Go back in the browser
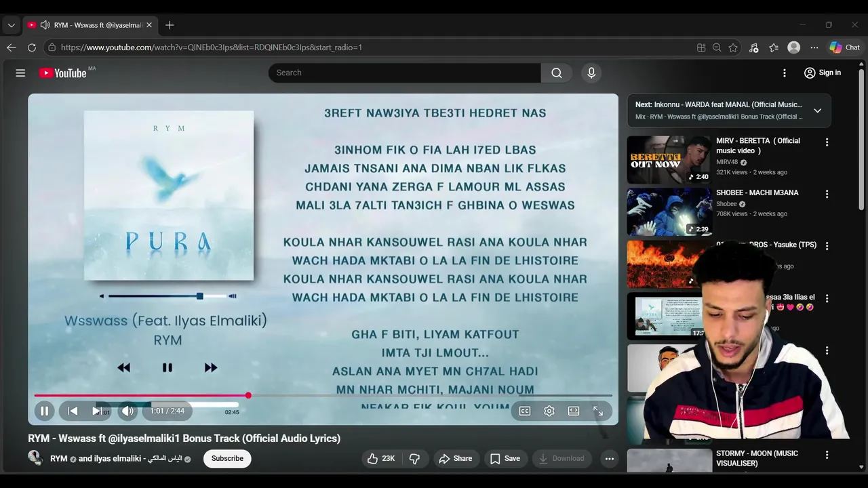Screen dimensions: 868x488 11,47
